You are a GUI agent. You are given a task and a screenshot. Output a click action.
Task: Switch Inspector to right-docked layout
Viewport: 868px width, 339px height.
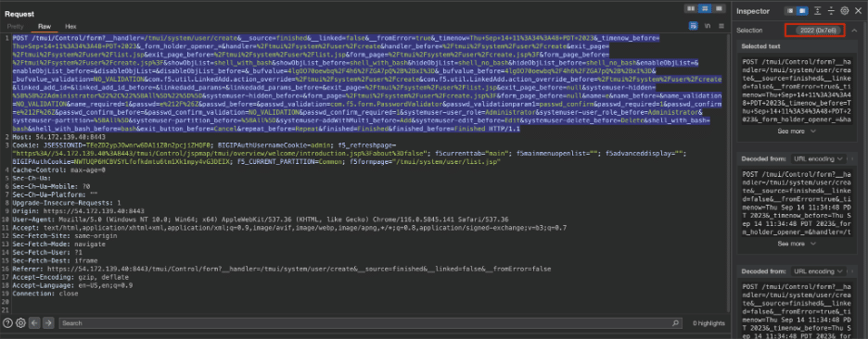[x=801, y=10]
